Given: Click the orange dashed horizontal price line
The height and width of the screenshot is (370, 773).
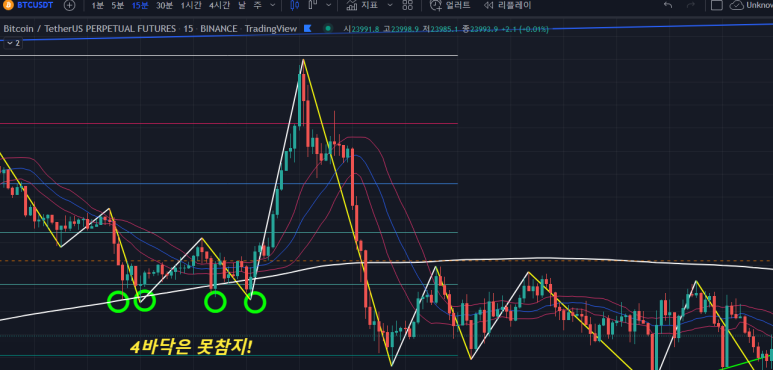Looking at the screenshot, I should pos(386,261).
